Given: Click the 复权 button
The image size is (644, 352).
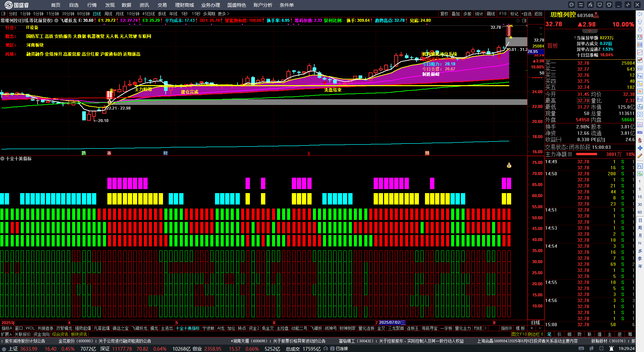Looking at the screenshot, I should [x=444, y=14].
